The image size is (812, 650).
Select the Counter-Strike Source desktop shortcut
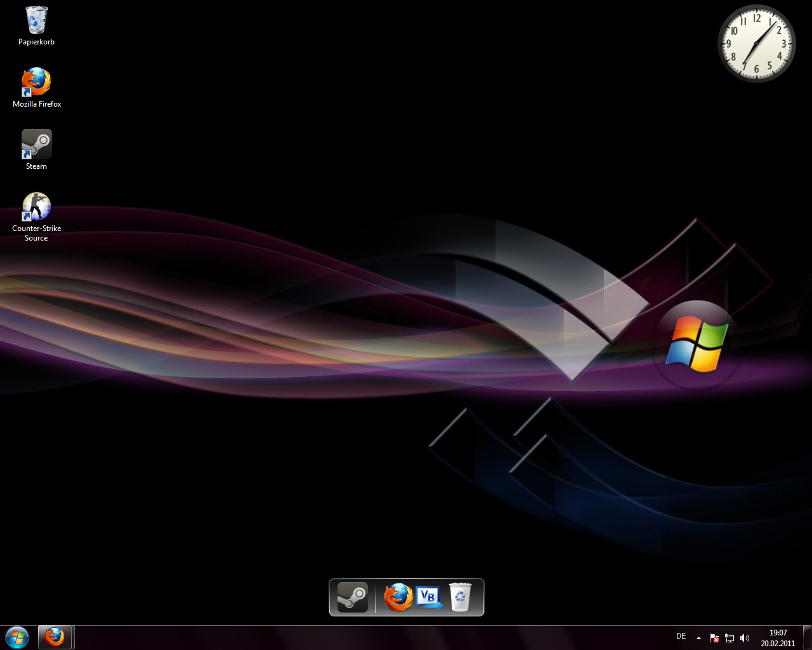pos(37,207)
